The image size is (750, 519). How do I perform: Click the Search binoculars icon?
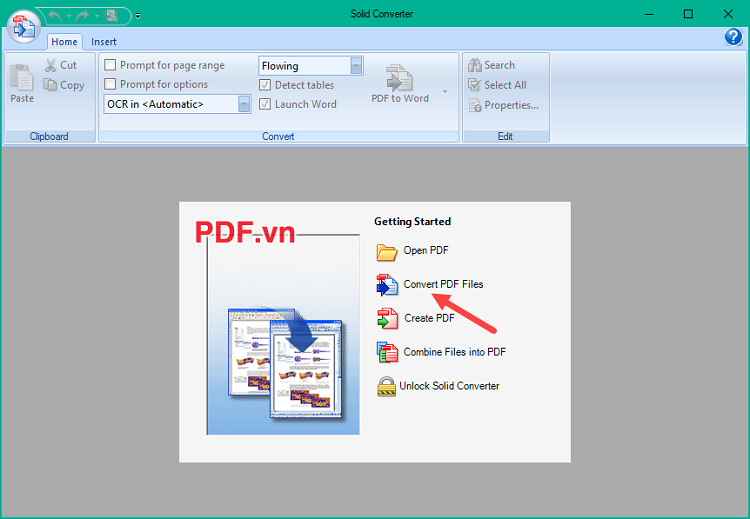tap(475, 65)
